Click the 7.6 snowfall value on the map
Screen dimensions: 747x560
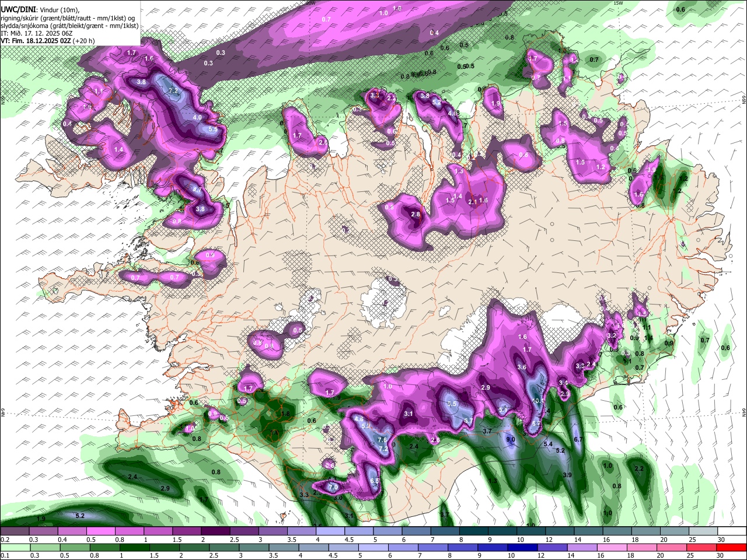(x=382, y=440)
